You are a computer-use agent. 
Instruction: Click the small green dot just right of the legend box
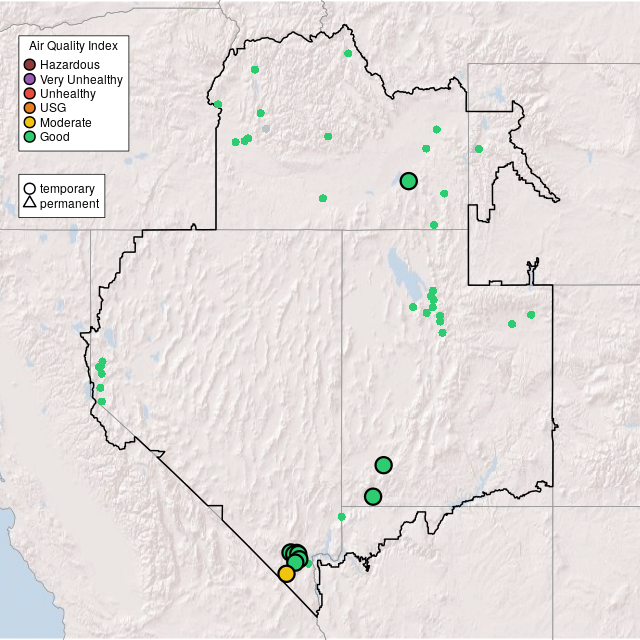coord(218,104)
